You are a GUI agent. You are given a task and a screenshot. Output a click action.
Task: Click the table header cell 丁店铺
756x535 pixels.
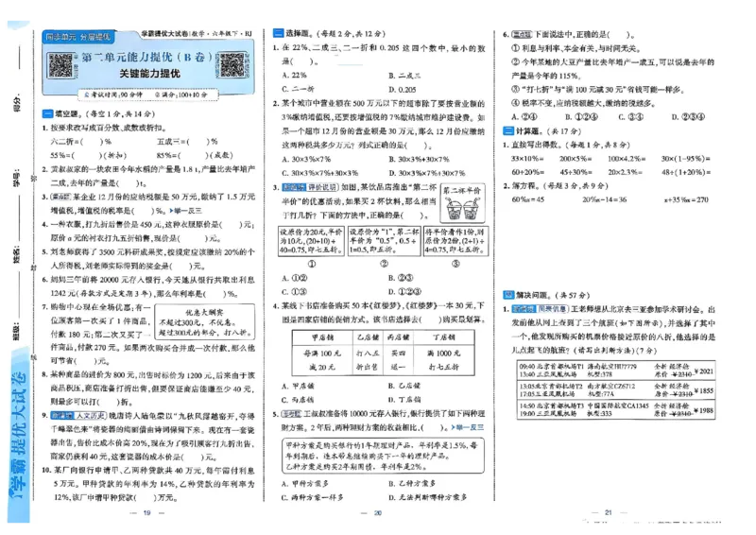(444, 337)
